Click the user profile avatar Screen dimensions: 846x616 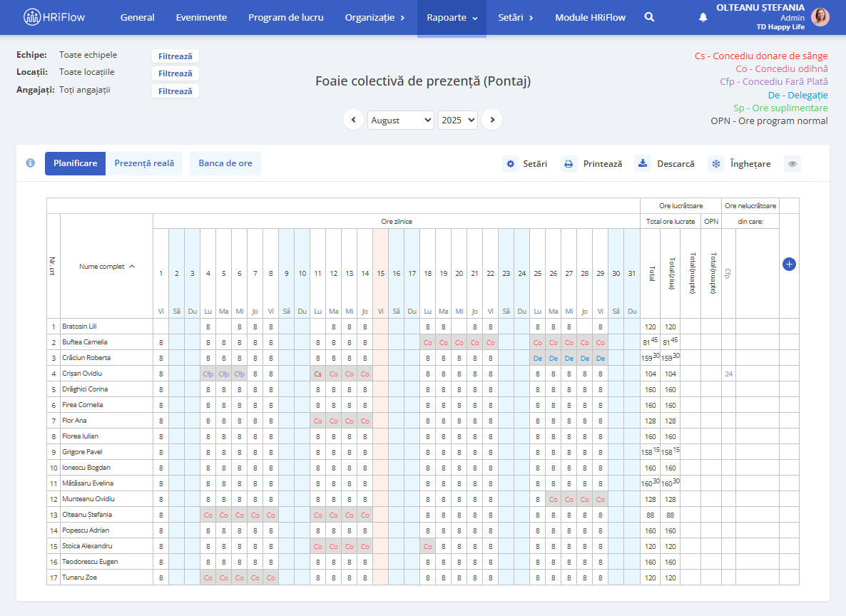coord(820,17)
